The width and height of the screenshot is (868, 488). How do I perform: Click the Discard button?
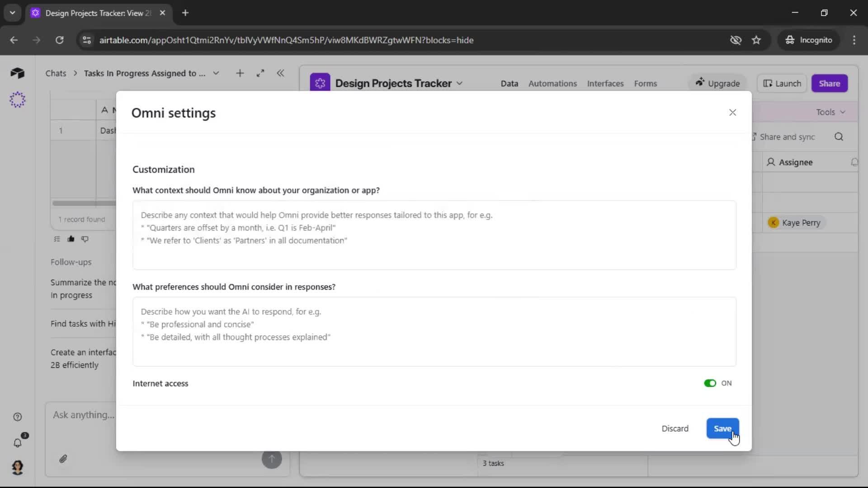tap(675, 428)
